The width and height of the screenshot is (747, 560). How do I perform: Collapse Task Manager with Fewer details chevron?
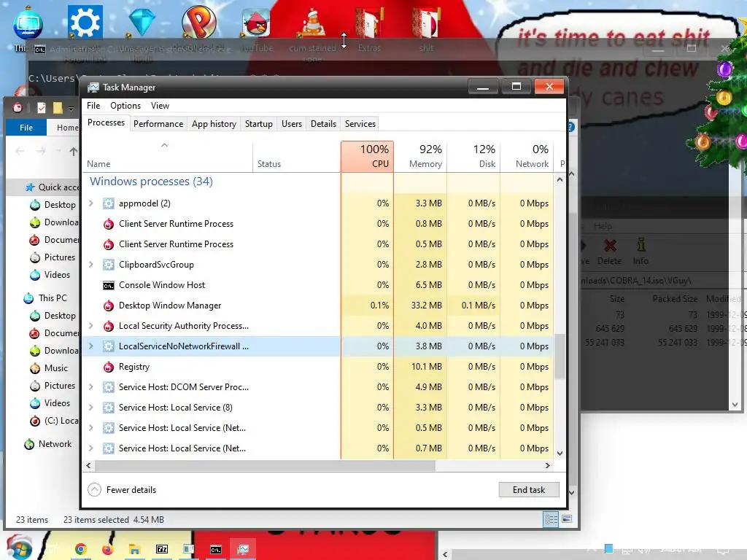pyautogui.click(x=95, y=490)
